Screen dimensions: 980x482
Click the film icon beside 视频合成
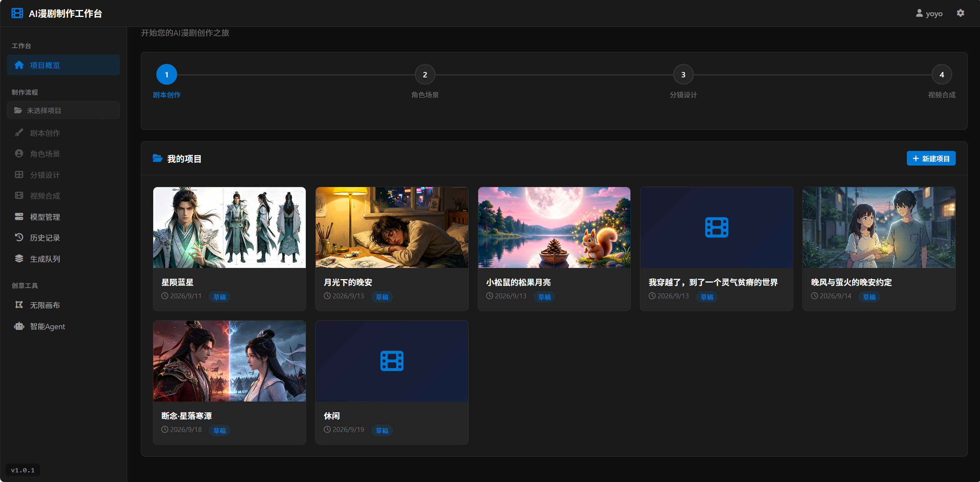tap(19, 196)
